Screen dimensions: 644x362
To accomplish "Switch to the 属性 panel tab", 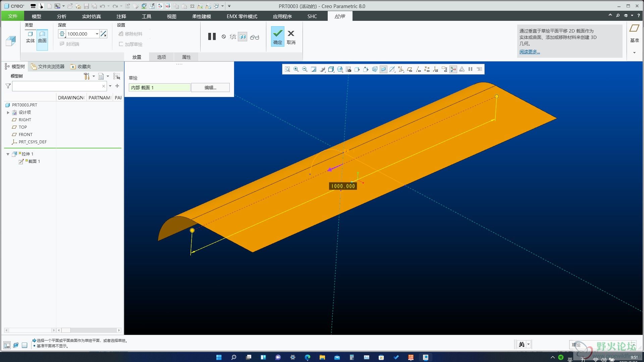I will click(x=186, y=57).
